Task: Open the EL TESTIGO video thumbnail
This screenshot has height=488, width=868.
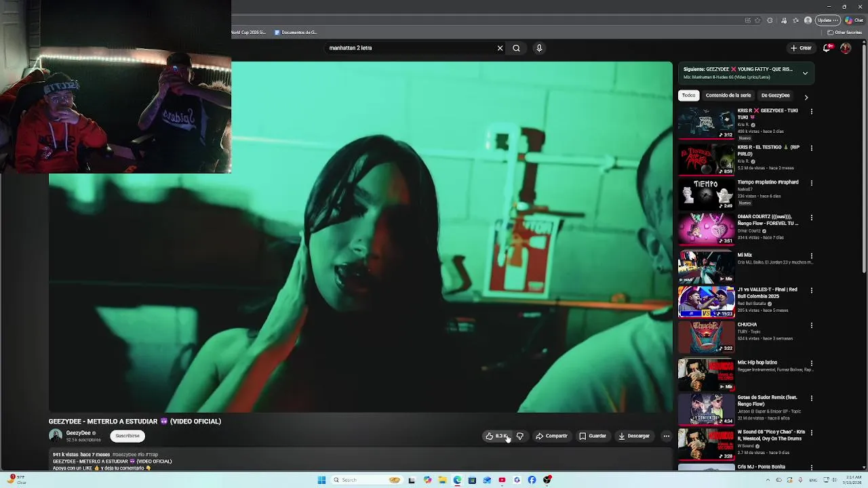Action: (x=706, y=159)
